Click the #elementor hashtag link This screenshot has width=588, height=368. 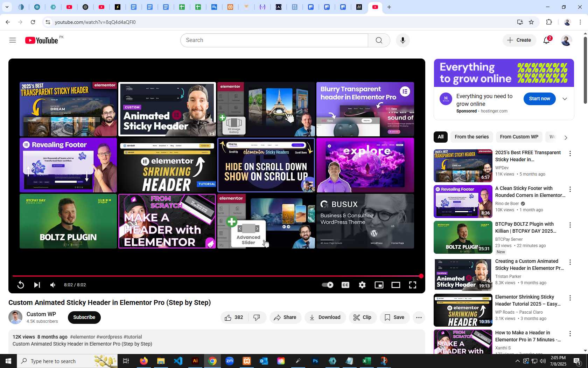83,337
